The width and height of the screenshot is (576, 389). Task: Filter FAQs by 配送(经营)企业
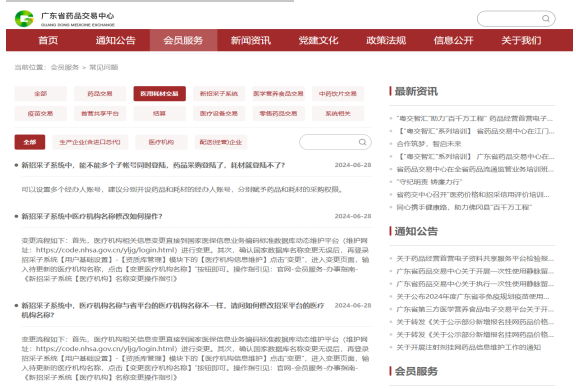pyautogui.click(x=221, y=142)
